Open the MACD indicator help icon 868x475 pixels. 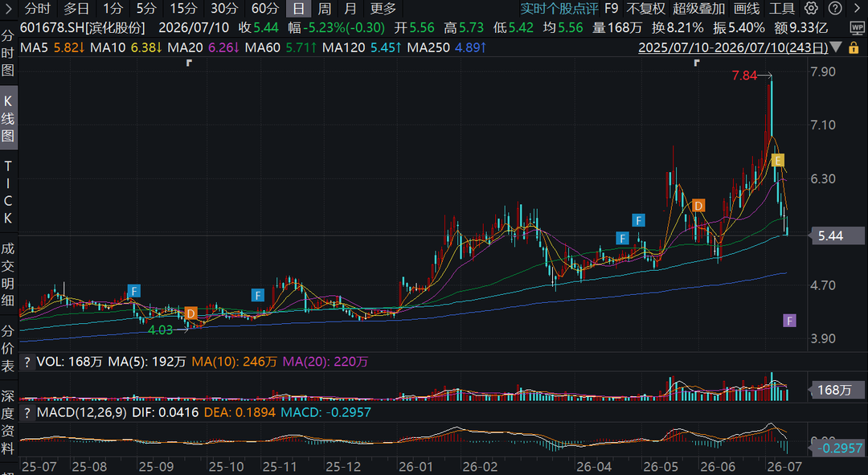27,412
